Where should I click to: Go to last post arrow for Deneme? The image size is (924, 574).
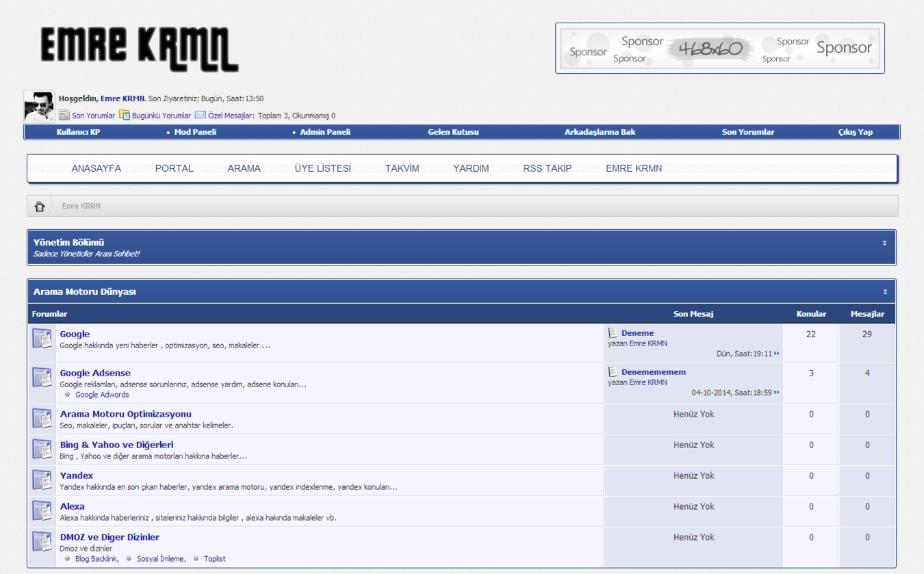777,354
